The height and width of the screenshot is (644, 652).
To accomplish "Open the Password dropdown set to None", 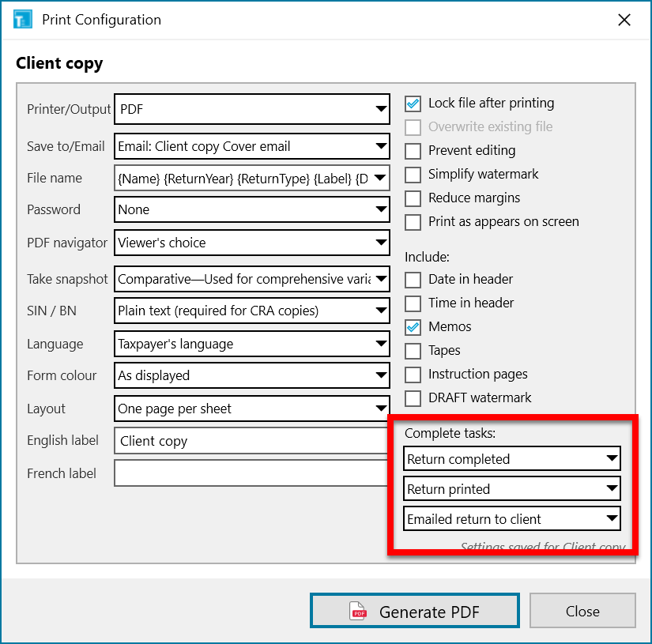I will point(252,209).
